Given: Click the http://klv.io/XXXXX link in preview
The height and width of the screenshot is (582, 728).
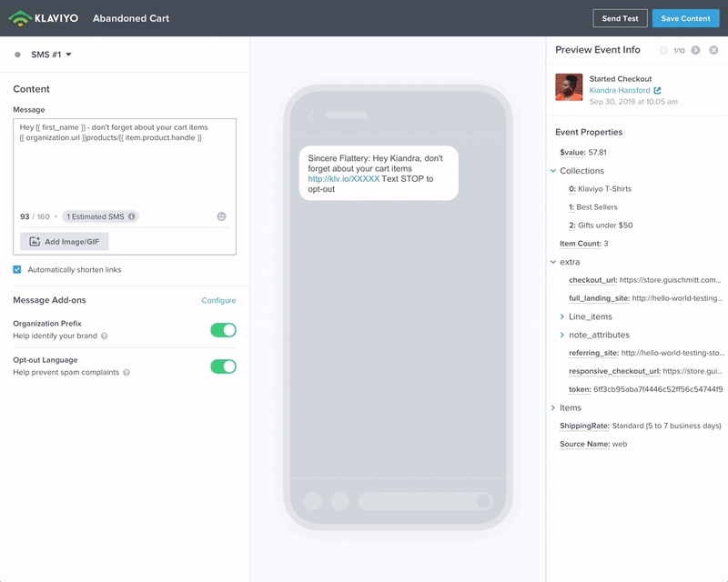Looking at the screenshot, I should [x=344, y=178].
